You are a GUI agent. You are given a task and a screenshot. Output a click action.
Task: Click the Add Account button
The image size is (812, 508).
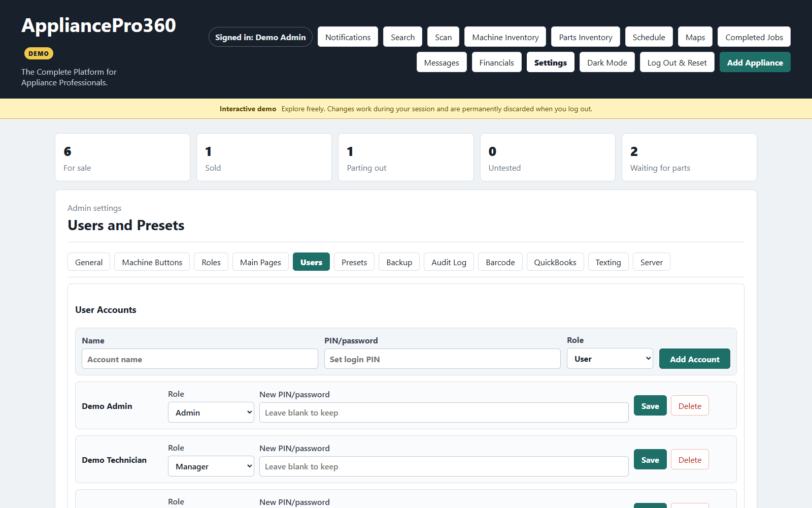[x=695, y=359]
